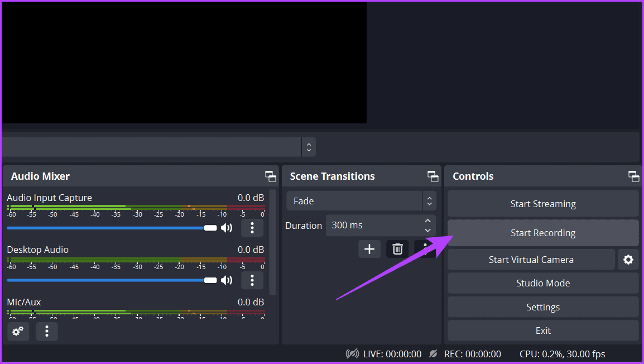644x364 pixels.
Task: Mute the Desktop Audio speaker icon
Action: tap(227, 280)
